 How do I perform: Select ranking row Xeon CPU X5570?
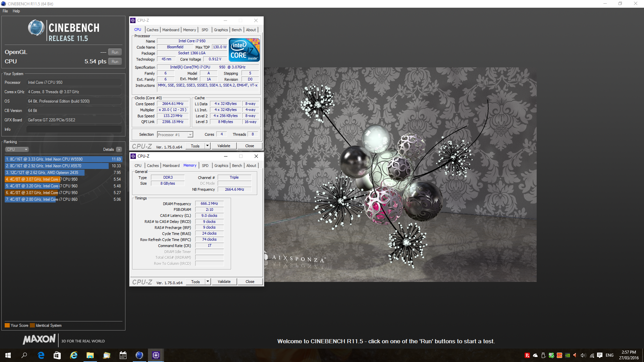tap(63, 166)
